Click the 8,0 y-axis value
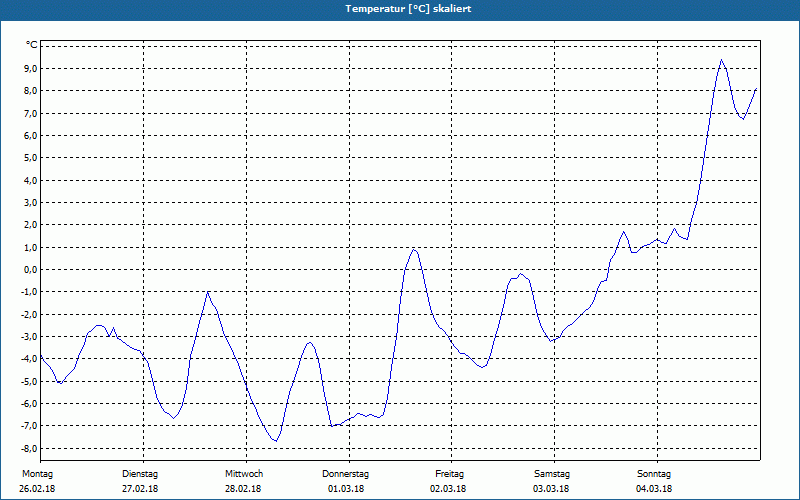The height and width of the screenshot is (500, 800). coord(30,91)
